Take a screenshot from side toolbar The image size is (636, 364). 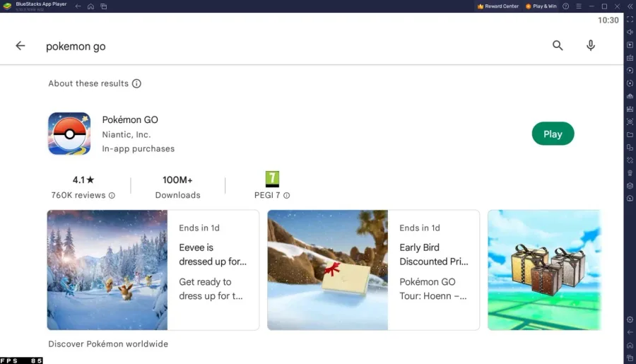[630, 122]
